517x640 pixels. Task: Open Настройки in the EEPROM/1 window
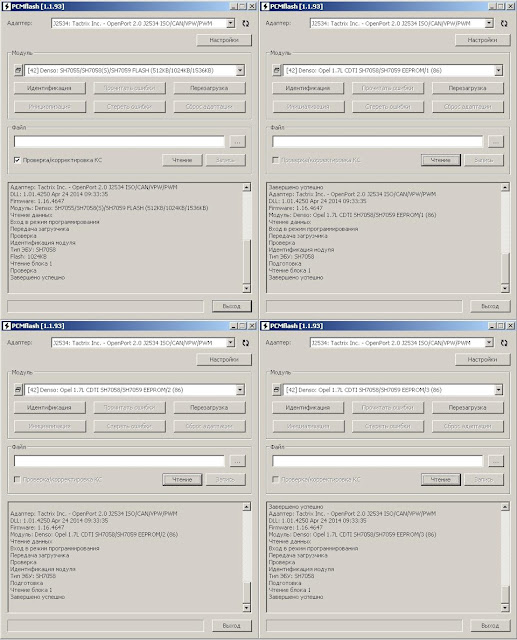tap(483, 40)
